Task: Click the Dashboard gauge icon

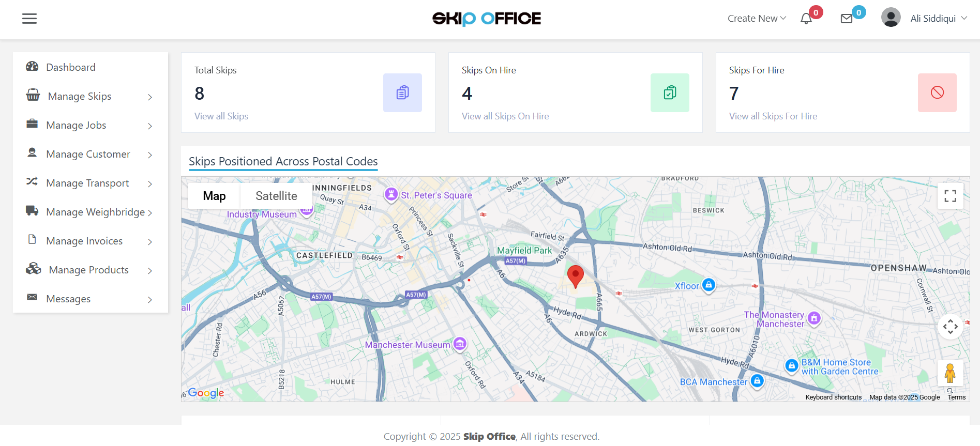Action: click(x=32, y=66)
